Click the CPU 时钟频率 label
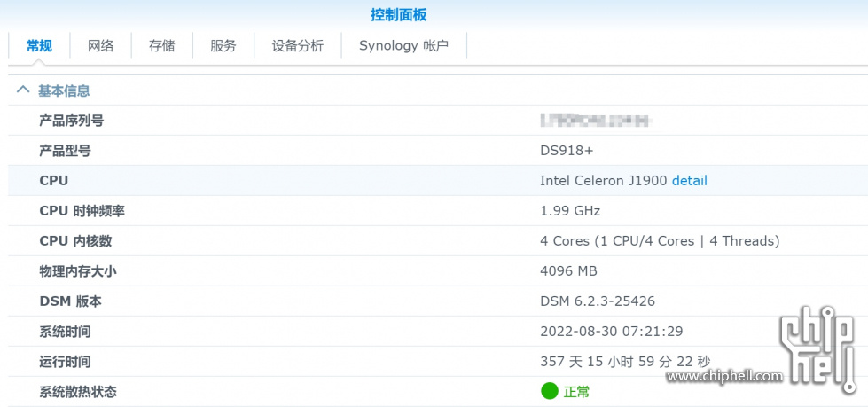 82,211
